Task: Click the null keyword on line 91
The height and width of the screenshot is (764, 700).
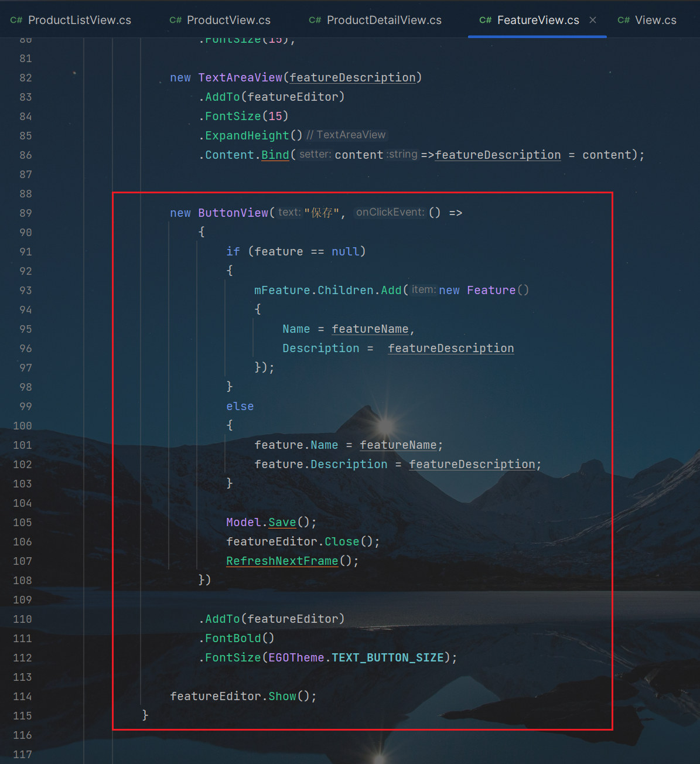Action: (x=346, y=252)
